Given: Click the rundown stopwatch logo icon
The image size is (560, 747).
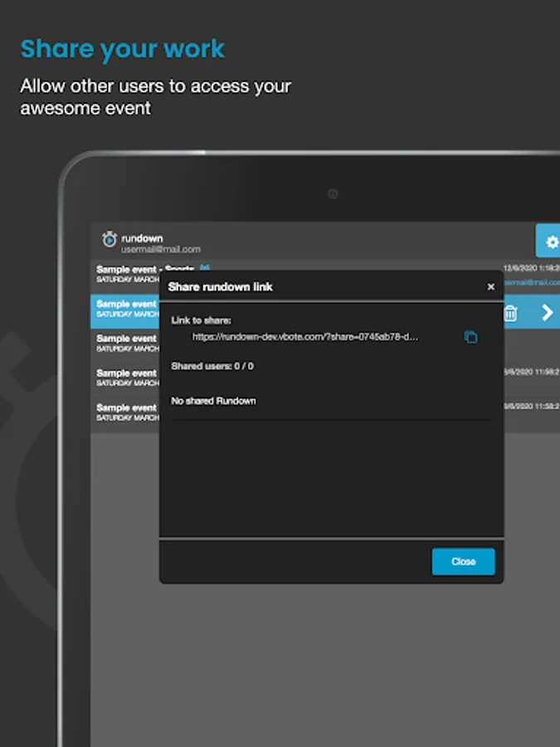Looking at the screenshot, I should pos(109,239).
